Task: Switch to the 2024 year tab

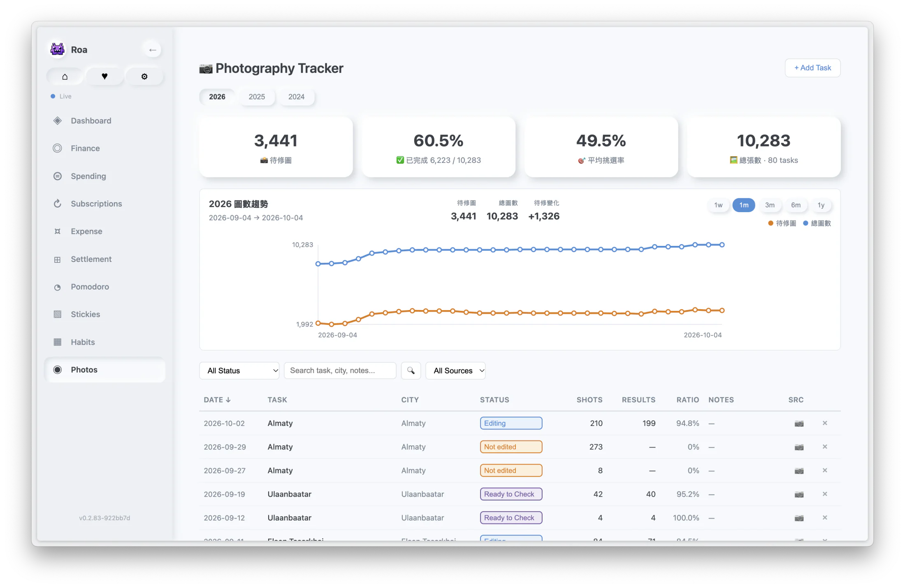Action: (296, 97)
